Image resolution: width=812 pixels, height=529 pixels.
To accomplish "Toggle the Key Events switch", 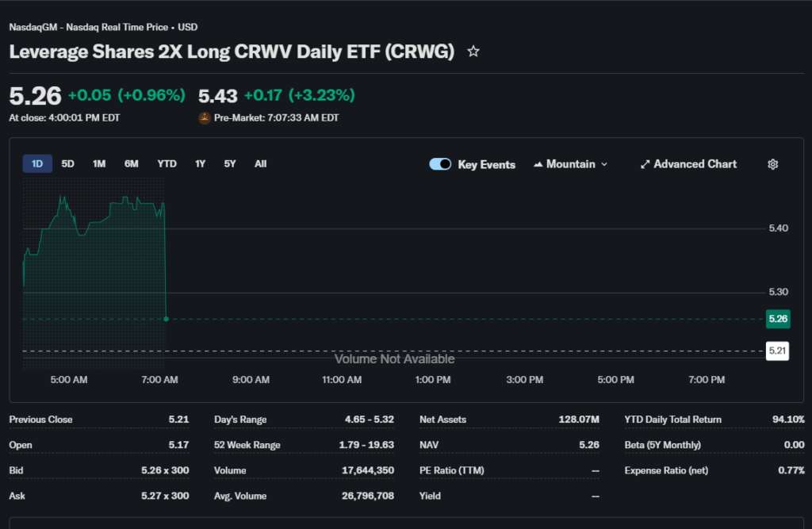I will pyautogui.click(x=440, y=164).
